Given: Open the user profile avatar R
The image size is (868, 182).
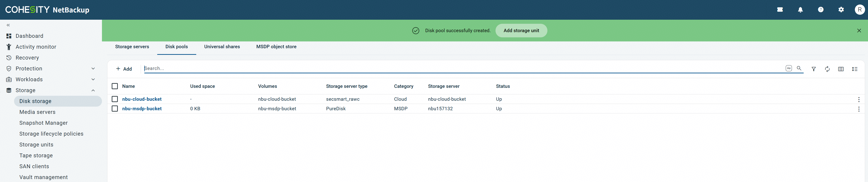Looking at the screenshot, I should [860, 10].
